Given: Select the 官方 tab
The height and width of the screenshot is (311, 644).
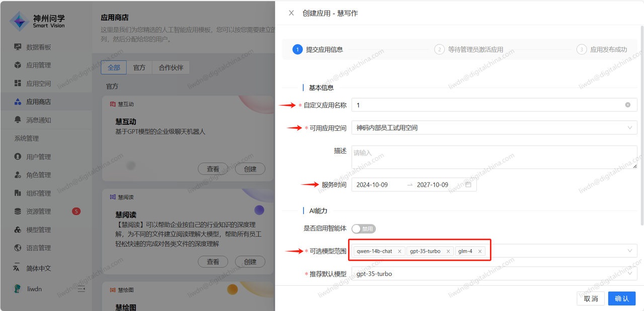Looking at the screenshot, I should (139, 67).
